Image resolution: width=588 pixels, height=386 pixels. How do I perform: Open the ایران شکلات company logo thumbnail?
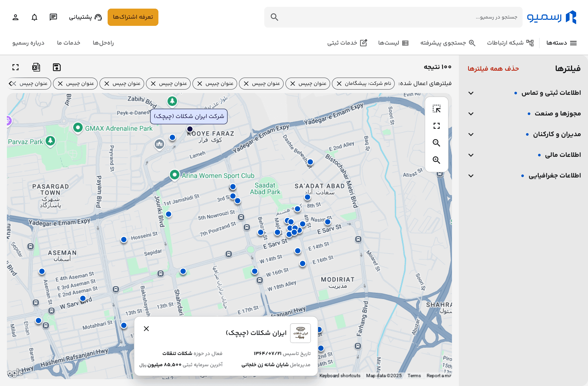point(300,333)
